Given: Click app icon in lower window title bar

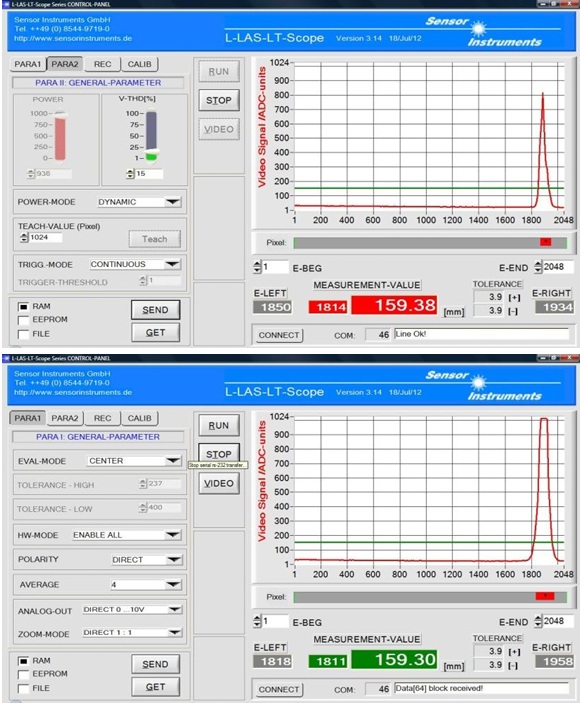Looking at the screenshot, I should pos(6,358).
